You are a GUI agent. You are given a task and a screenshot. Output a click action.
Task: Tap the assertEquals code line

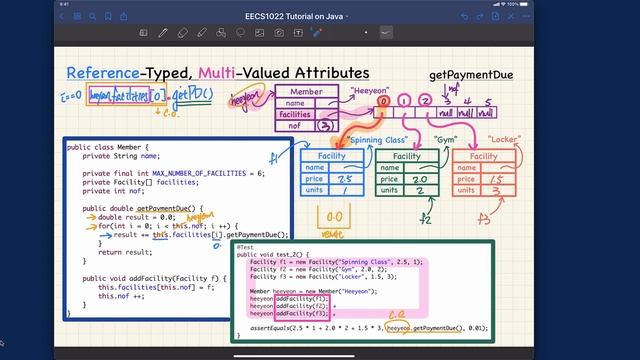369,328
